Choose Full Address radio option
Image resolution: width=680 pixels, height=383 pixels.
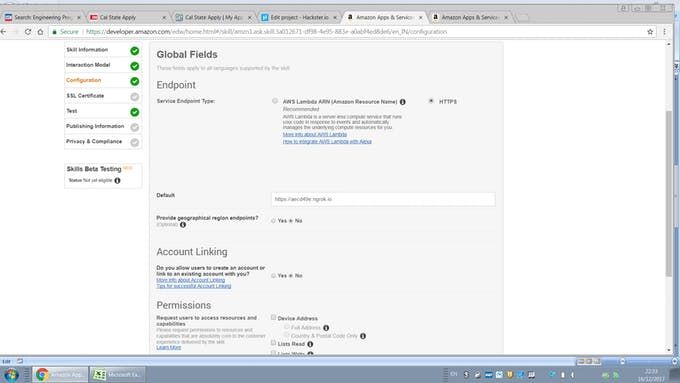pyautogui.click(x=286, y=327)
